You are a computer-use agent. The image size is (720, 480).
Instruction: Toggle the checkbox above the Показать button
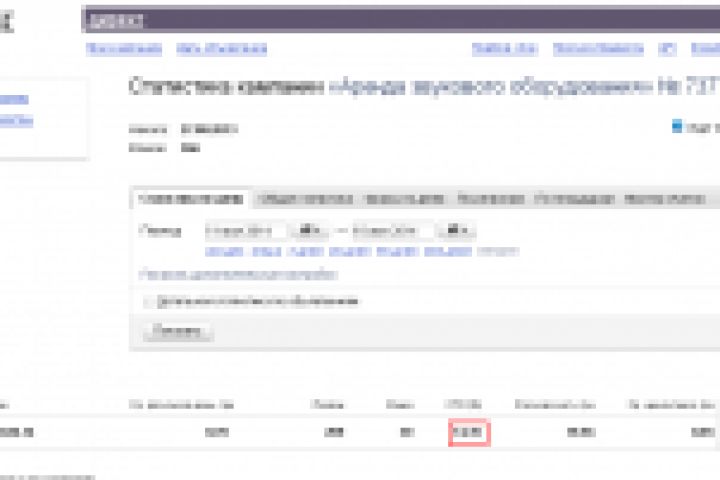click(149, 302)
